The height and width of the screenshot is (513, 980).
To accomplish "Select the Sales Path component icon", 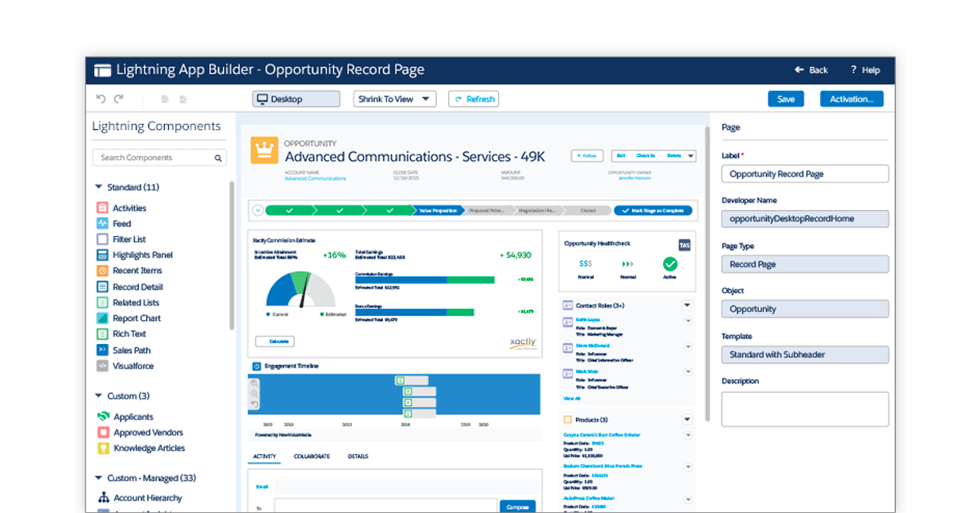I will (102, 350).
